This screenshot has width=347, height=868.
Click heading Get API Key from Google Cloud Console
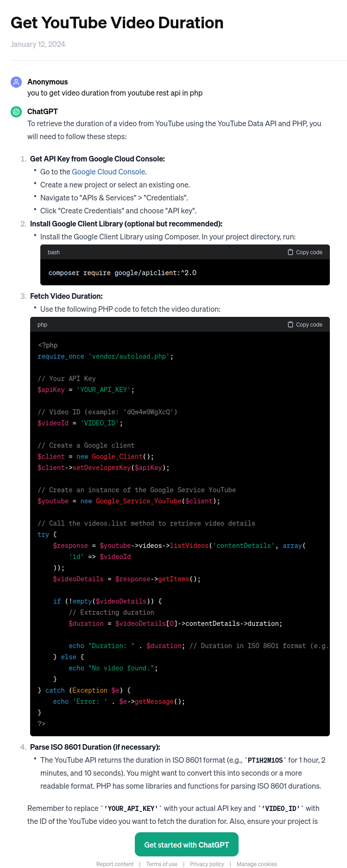(x=97, y=159)
